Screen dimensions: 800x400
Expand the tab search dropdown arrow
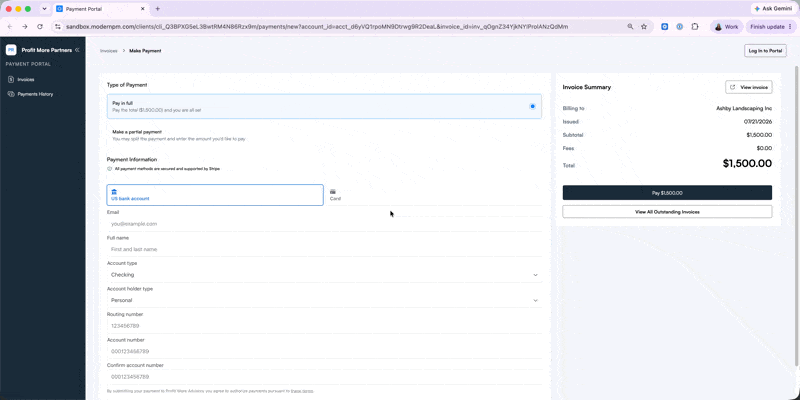[44, 9]
